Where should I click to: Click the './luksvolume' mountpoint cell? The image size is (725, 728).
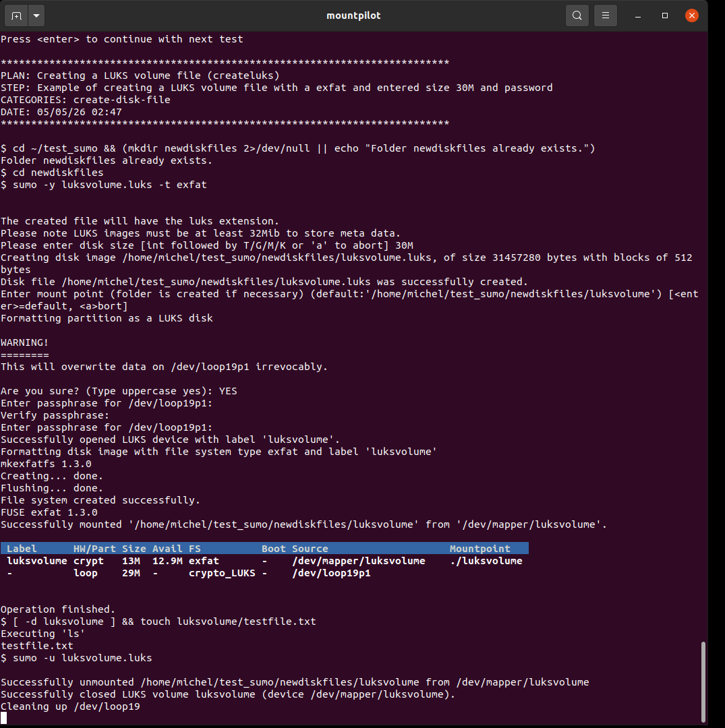486,561
